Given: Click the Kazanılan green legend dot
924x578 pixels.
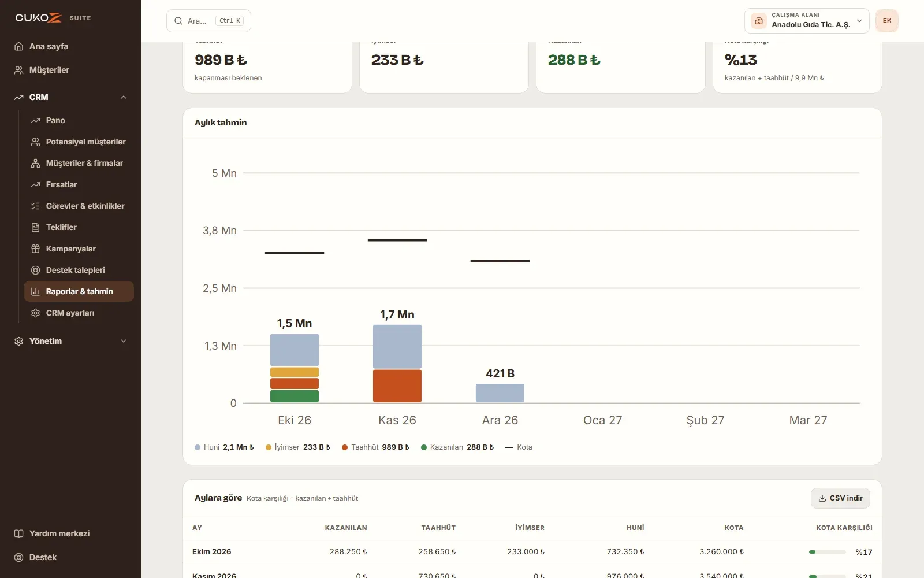Looking at the screenshot, I should point(424,447).
